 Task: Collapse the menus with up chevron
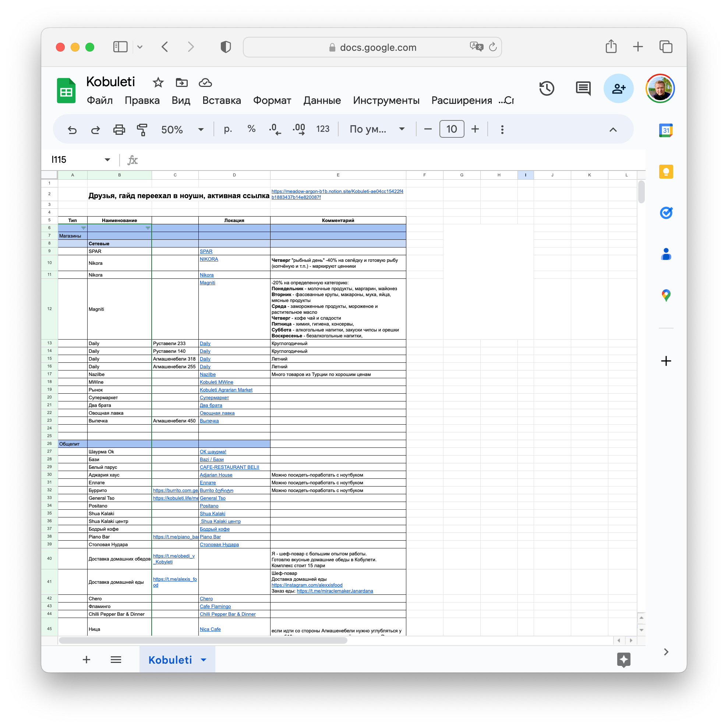[x=613, y=130]
